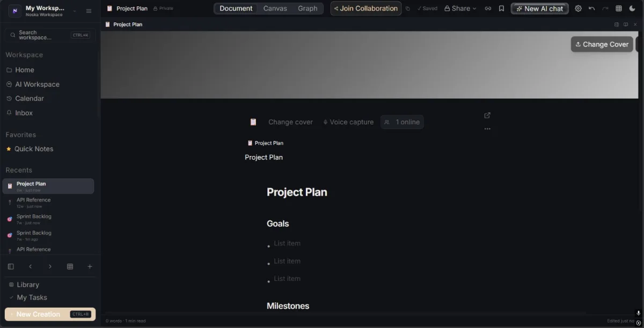Bookmark this document with the bookmark icon

click(x=501, y=9)
